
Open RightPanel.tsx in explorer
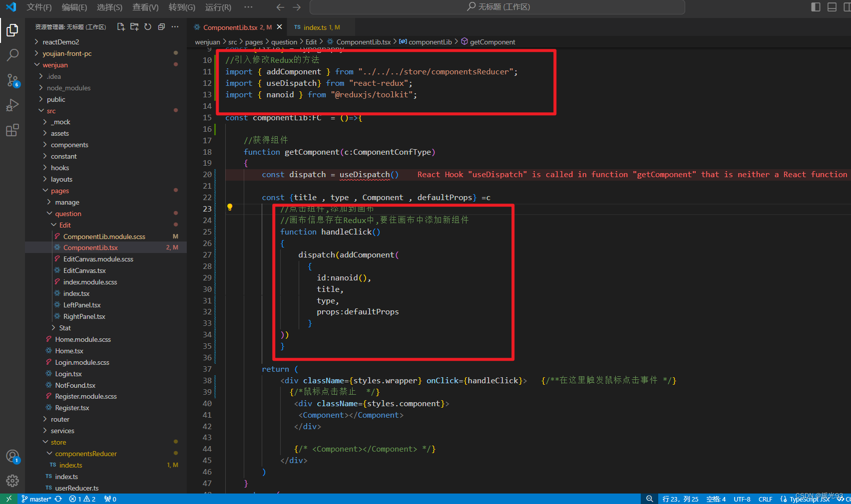click(84, 316)
